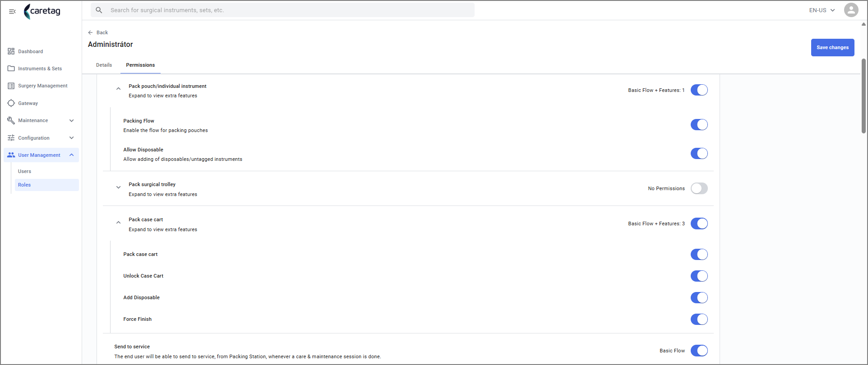Toggle Pack pouch/individual instrument permission
The width and height of the screenshot is (868, 365).
(x=699, y=90)
